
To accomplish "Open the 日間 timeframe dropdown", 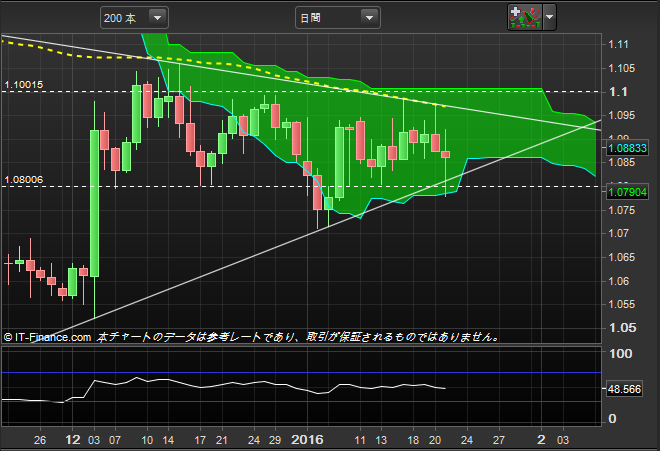I will pos(338,18).
